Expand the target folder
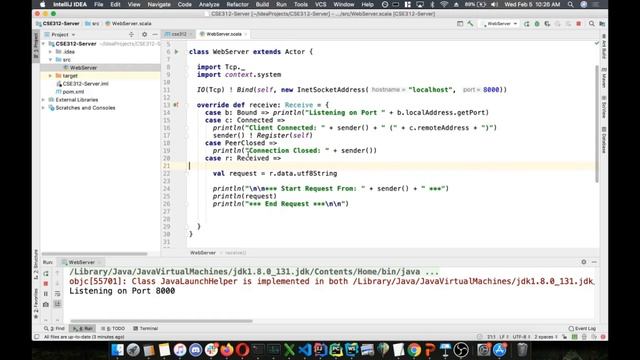 coord(51,76)
